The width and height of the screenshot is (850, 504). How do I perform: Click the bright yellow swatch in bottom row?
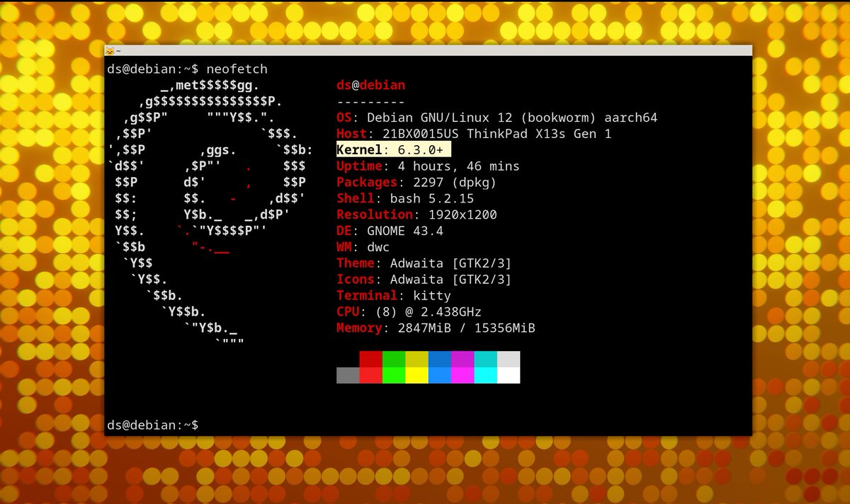(x=416, y=375)
